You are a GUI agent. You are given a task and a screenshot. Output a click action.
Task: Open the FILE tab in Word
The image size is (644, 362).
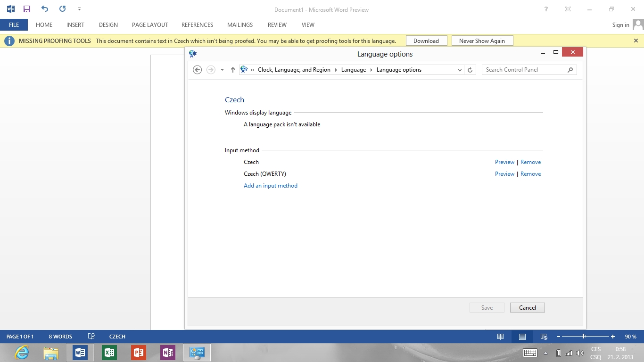[x=14, y=25]
